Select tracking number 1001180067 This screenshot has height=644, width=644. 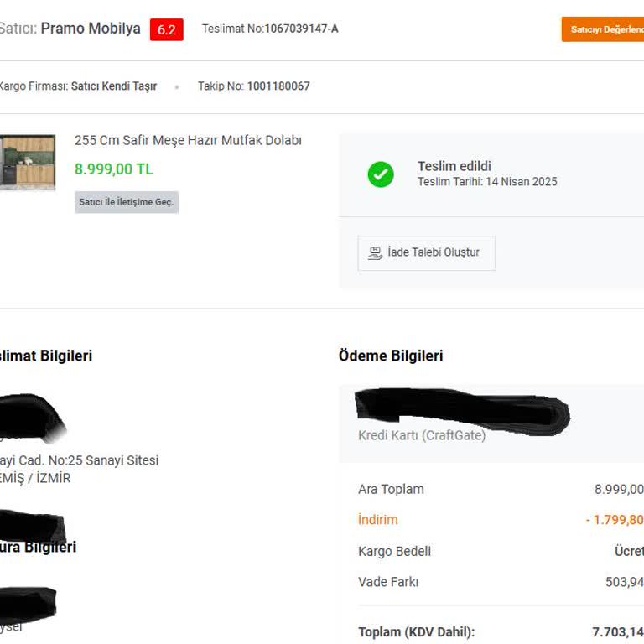(278, 86)
